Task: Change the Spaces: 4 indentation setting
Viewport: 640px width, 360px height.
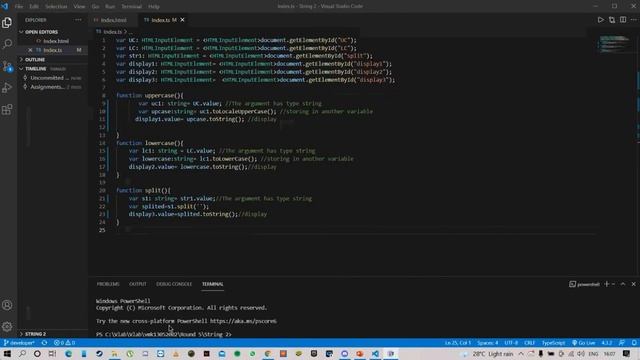Action: 488,343
